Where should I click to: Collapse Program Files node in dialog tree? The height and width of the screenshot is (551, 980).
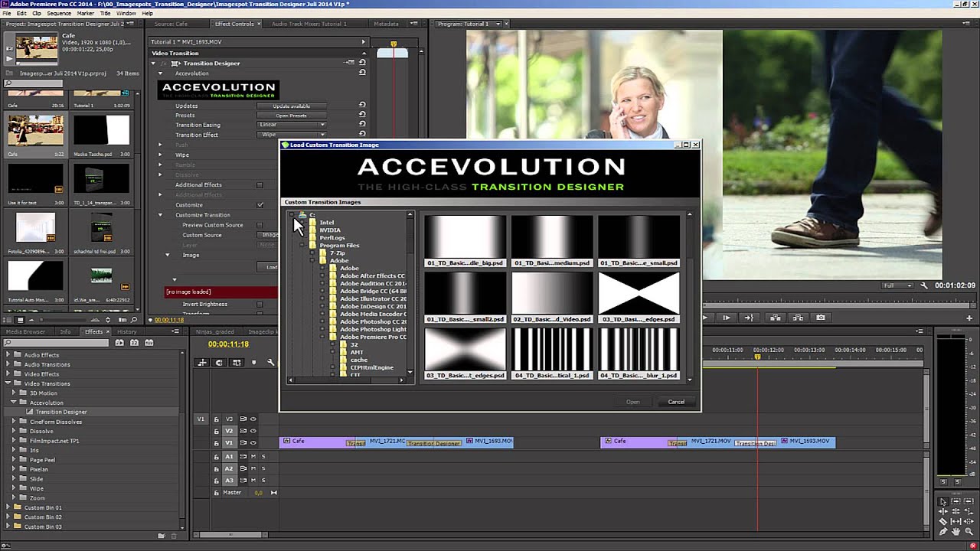[x=302, y=246]
